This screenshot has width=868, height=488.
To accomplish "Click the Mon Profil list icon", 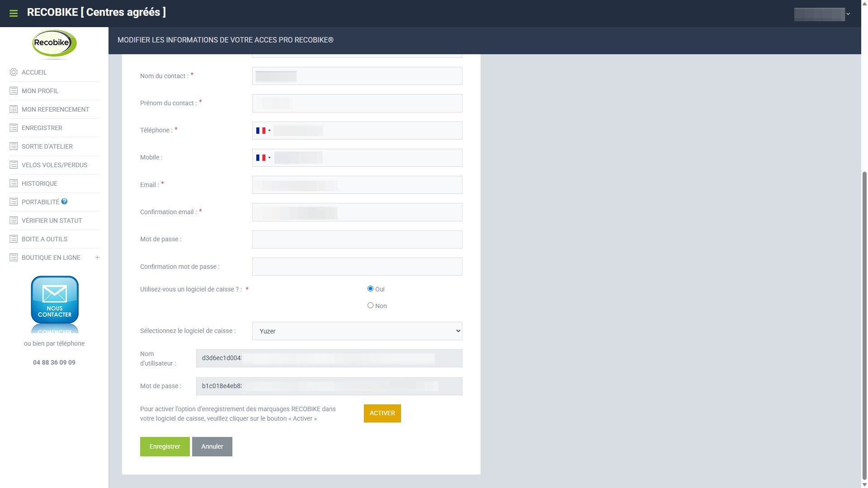I will [x=14, y=91].
